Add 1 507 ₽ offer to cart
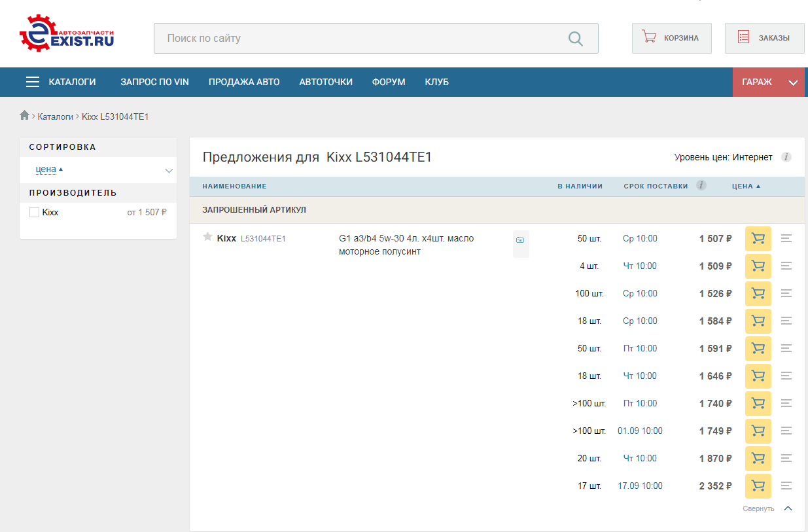The image size is (808, 532). pos(758,239)
